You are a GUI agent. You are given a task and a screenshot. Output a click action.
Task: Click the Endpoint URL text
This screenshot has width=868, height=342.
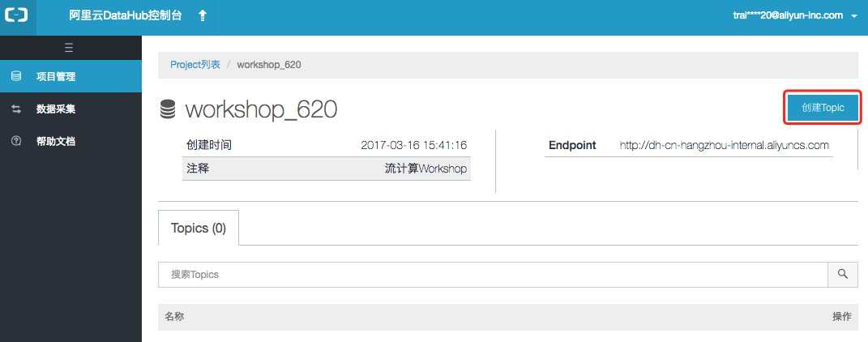(724, 146)
